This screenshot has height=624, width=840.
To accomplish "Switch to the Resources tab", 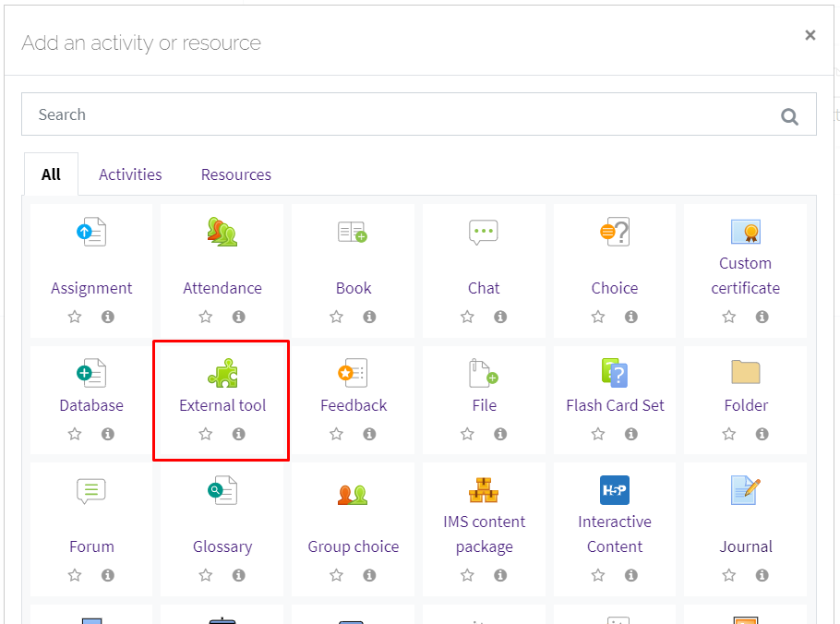I will [236, 174].
